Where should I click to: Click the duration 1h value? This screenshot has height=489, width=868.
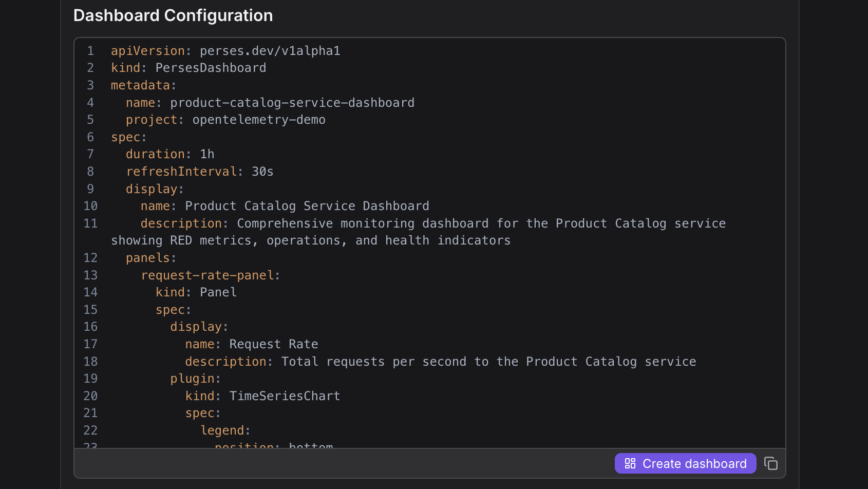point(207,154)
